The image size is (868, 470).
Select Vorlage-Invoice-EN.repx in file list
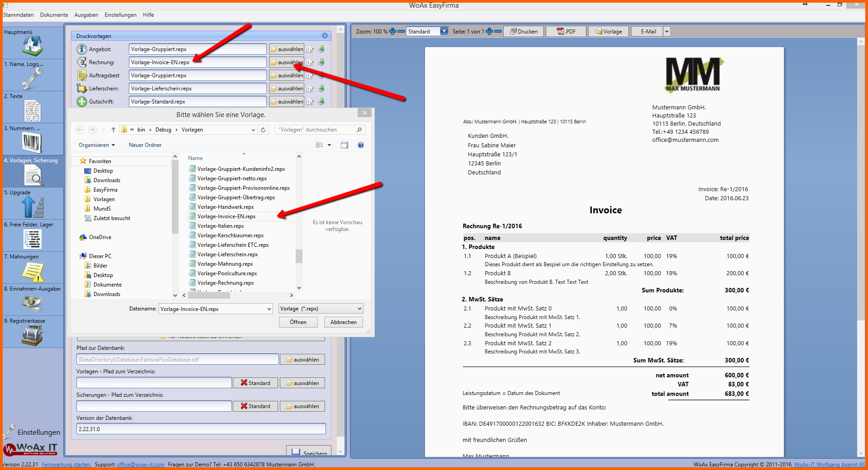[x=226, y=216]
